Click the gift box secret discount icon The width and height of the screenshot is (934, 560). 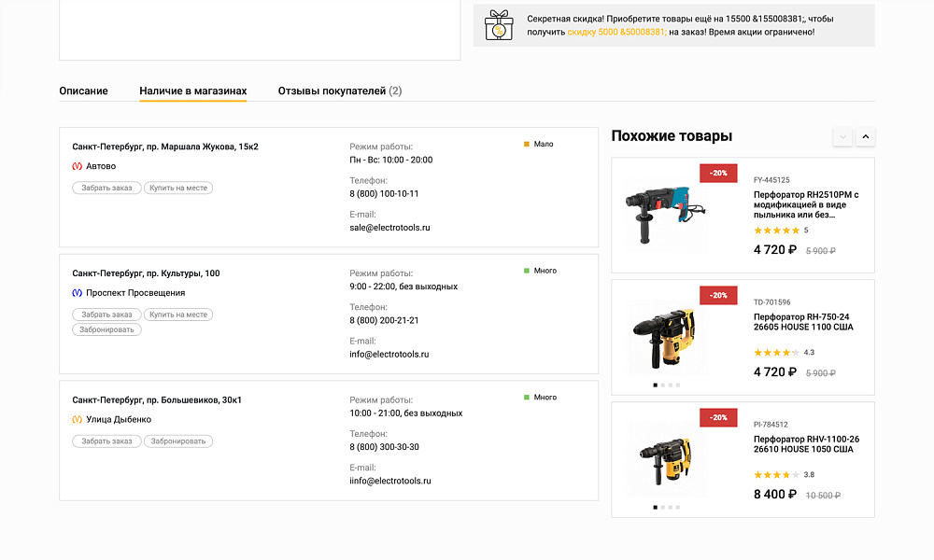[500, 25]
